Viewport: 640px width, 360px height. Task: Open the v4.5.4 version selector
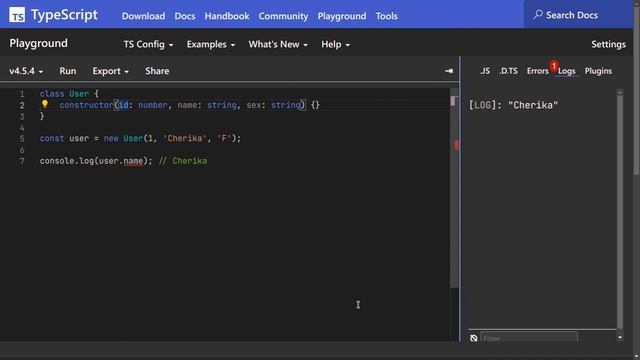coord(26,71)
